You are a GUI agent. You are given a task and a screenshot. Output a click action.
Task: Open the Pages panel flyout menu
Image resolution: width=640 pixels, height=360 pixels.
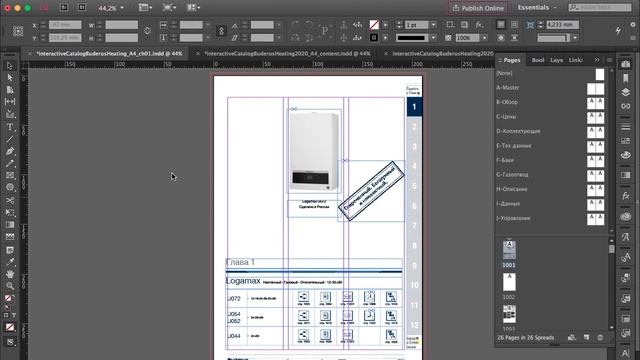click(x=609, y=60)
